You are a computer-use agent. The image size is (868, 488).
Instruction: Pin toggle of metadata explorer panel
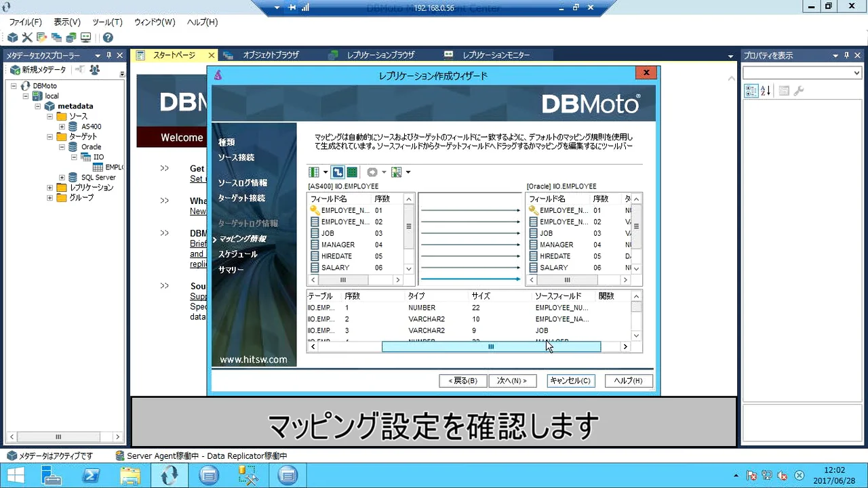(108, 56)
